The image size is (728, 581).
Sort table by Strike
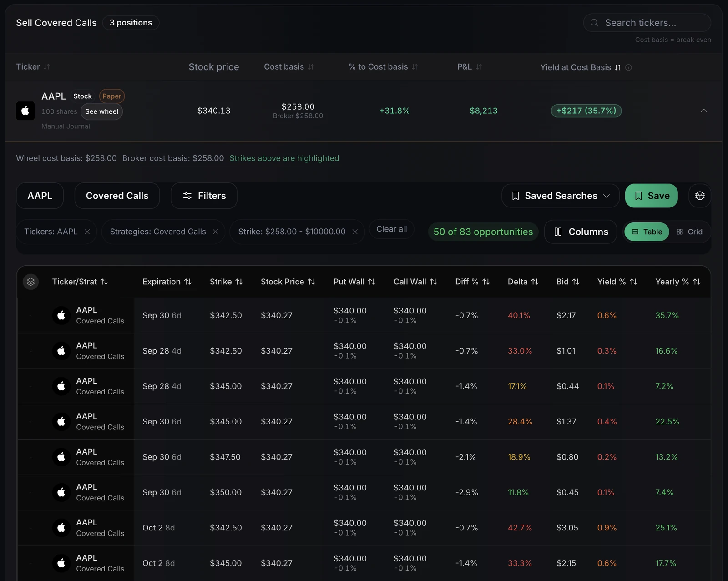coord(226,282)
